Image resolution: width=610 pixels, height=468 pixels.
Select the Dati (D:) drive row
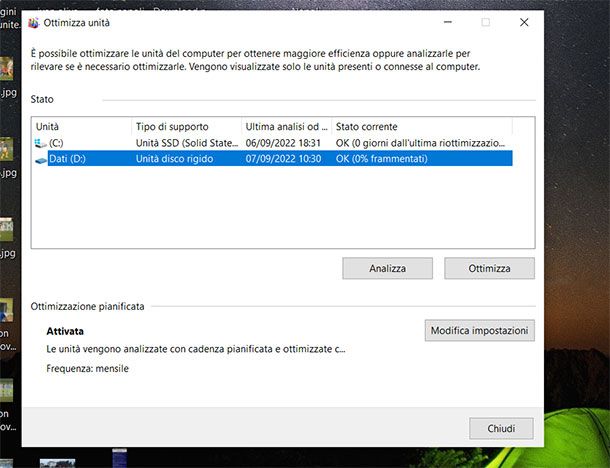coord(273,158)
